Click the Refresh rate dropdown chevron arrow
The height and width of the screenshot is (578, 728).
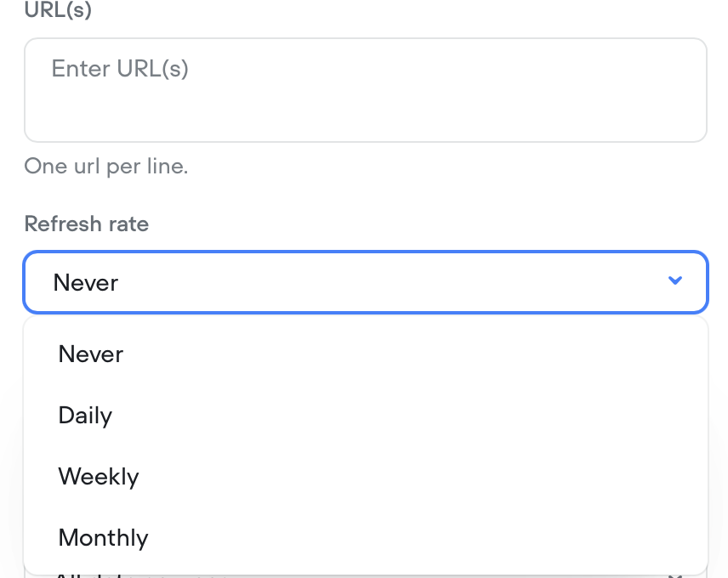tap(675, 280)
